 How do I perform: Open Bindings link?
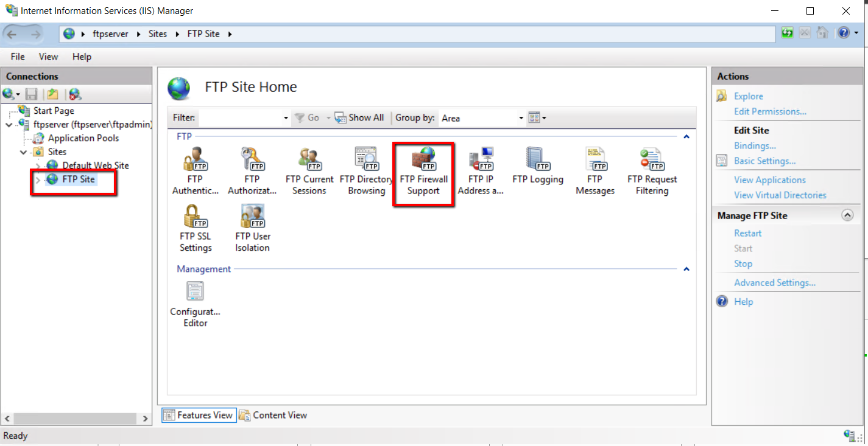pos(755,145)
